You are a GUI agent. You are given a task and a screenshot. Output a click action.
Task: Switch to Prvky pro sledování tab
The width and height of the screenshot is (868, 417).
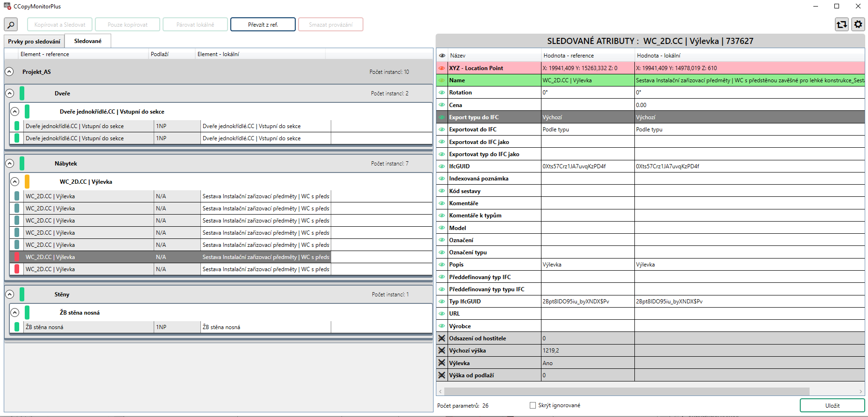tap(34, 42)
